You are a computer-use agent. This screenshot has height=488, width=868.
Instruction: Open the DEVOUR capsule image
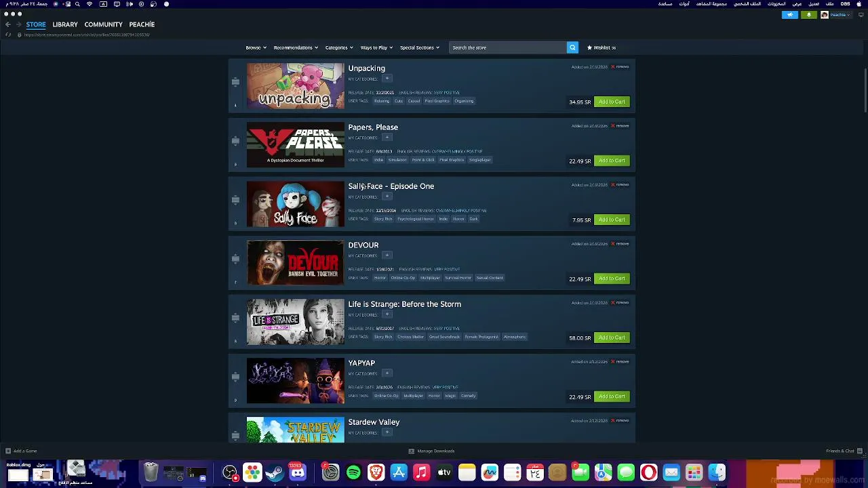click(x=296, y=263)
